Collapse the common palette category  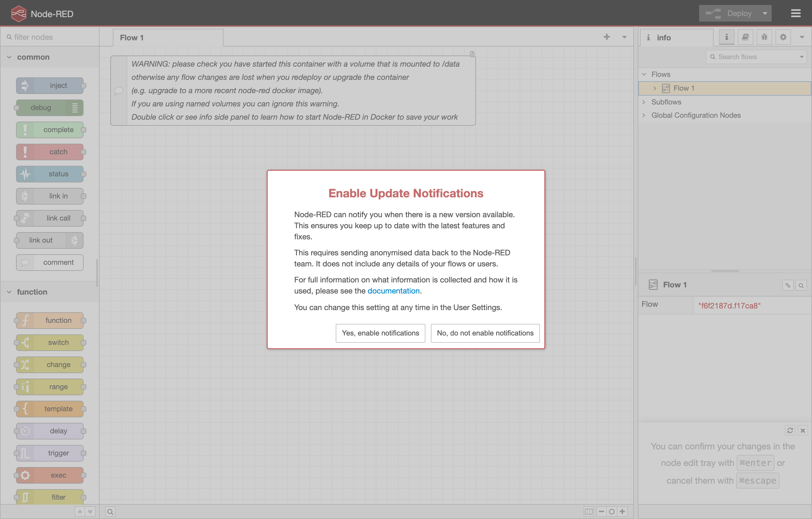(x=50, y=57)
